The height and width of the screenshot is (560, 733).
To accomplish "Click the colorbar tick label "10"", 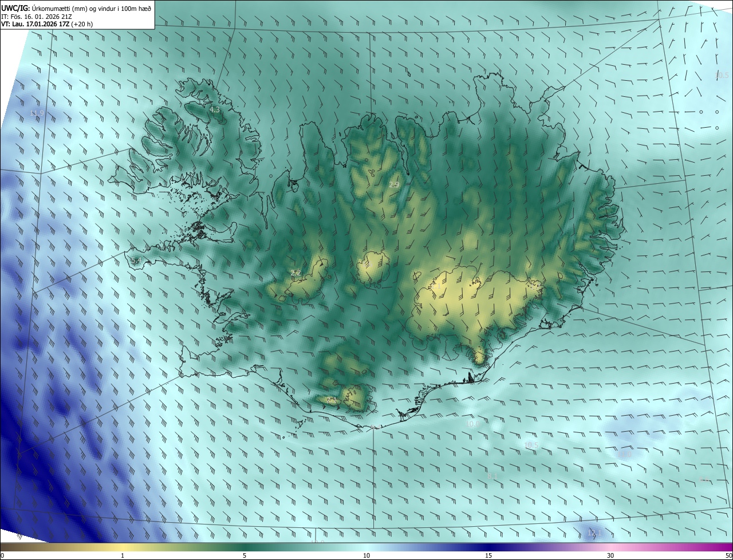I will point(366,555).
